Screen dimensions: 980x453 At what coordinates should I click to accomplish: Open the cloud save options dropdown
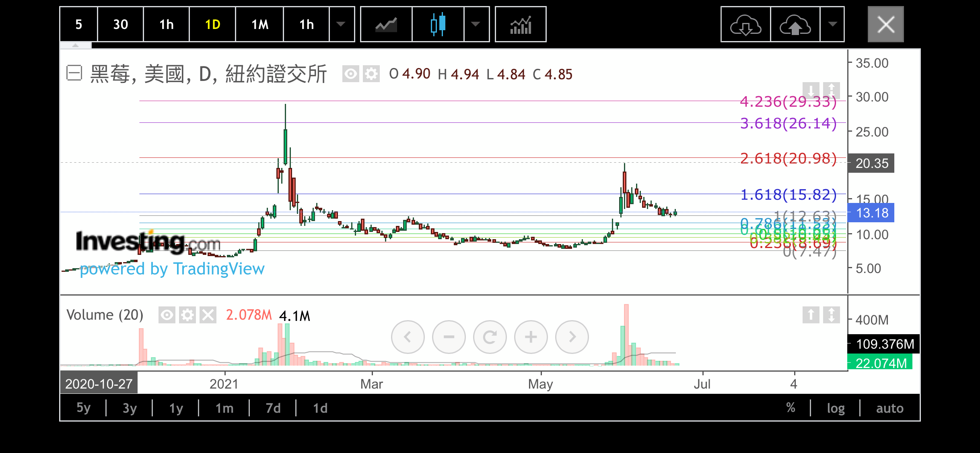832,24
